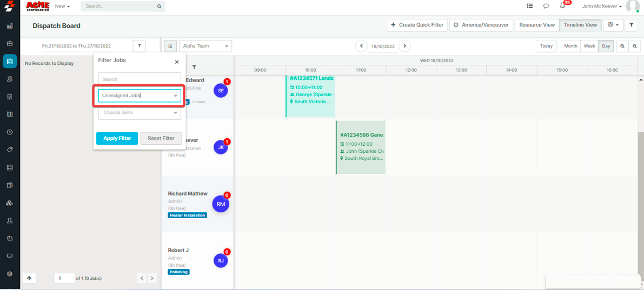Click Create Quick Filter button

tap(417, 25)
